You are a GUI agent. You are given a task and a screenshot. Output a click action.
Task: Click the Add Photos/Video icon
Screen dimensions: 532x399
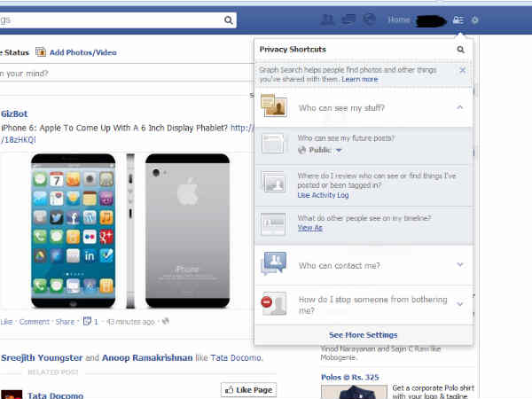click(41, 52)
